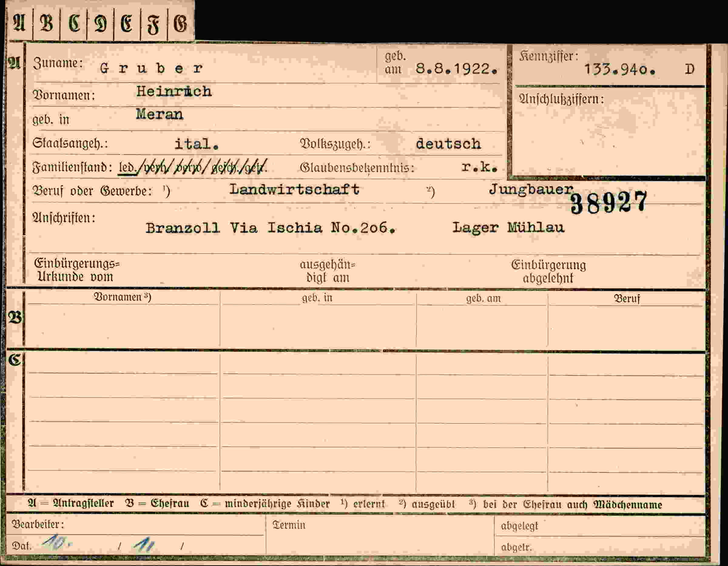The height and width of the screenshot is (566, 728).
Task: Click the 'Vornamen ³)' column header in section B
Action: [x=122, y=297]
